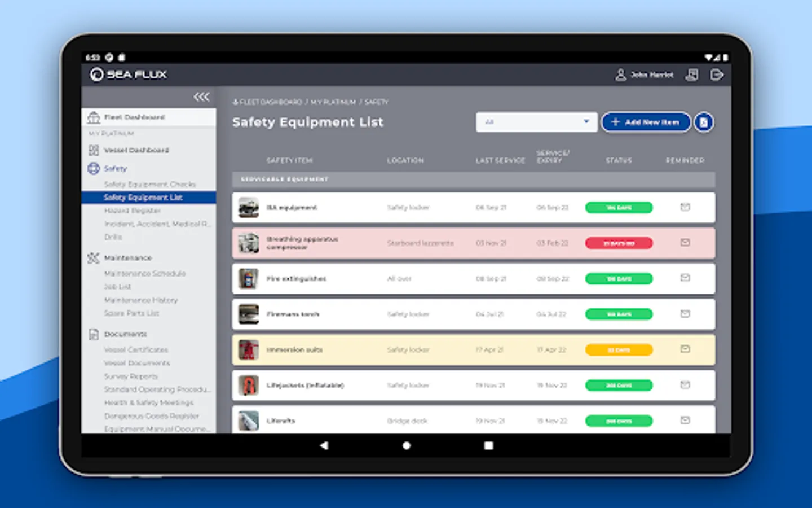
Task: Open the Breathing apparatus compressor thumbnail
Action: point(248,243)
